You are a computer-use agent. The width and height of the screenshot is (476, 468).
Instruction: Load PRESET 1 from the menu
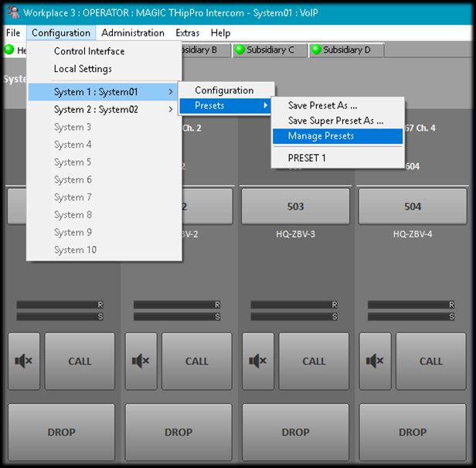tap(338, 158)
